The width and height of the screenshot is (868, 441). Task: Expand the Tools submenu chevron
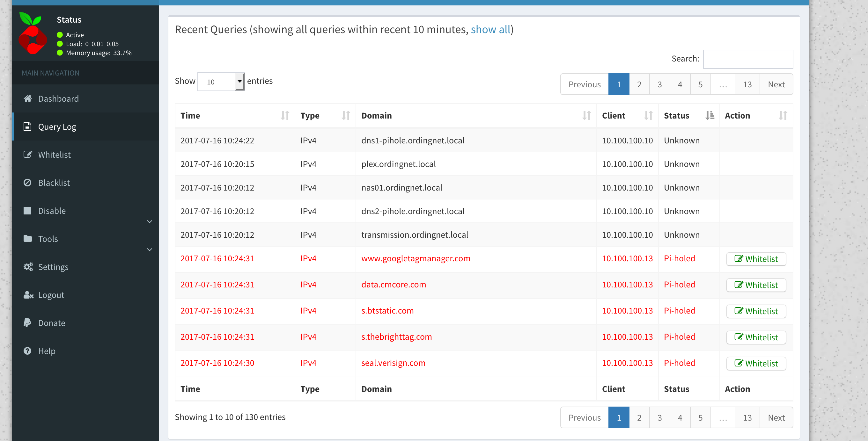pos(150,249)
